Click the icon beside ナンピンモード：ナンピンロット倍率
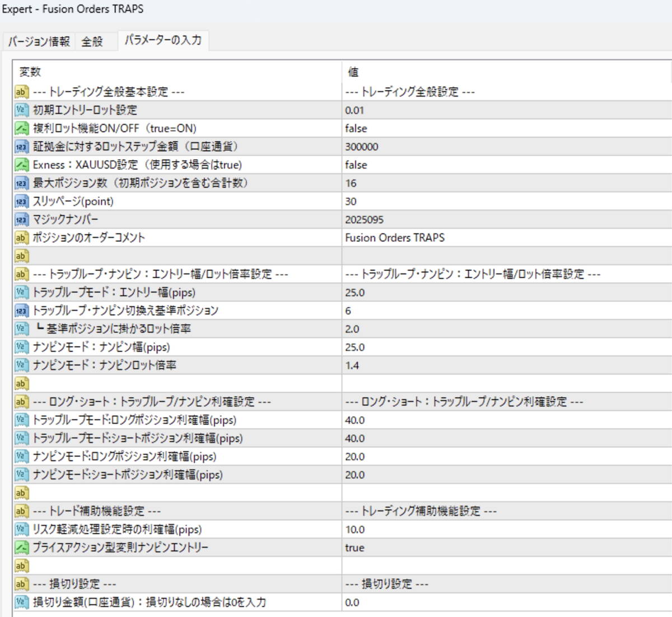The height and width of the screenshot is (617, 672). (21, 365)
